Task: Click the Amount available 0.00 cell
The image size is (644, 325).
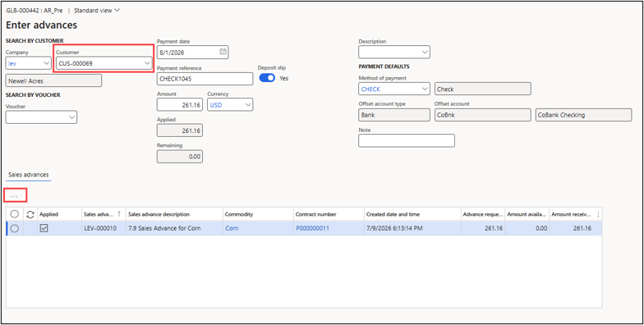Action: point(527,228)
